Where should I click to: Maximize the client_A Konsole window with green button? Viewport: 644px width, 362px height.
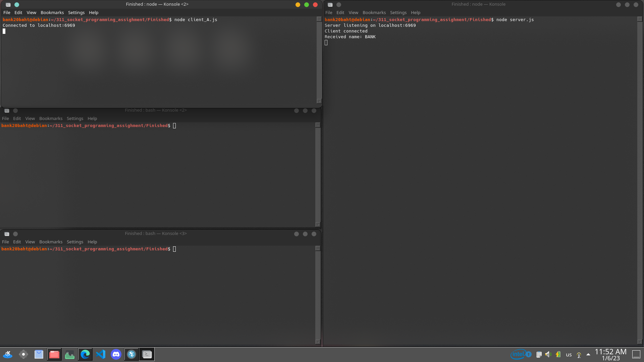click(306, 5)
